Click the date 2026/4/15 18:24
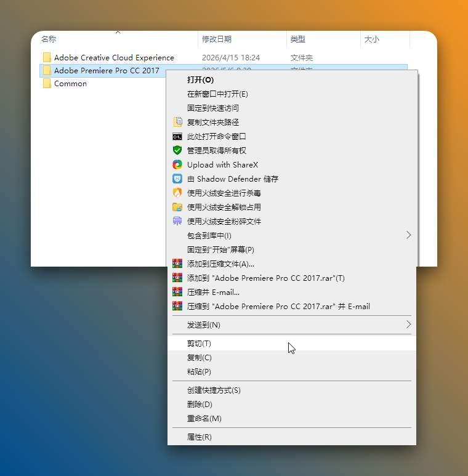This screenshot has height=476, width=468. (x=231, y=58)
